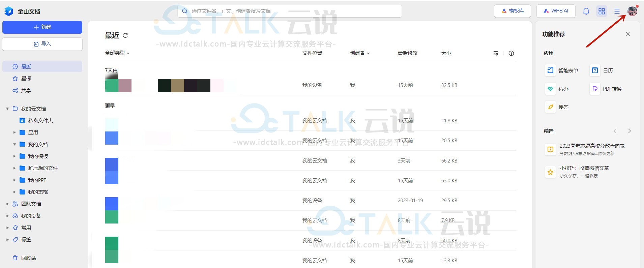Viewport: 644px width, 268px height.
Task: Expand the 我的PPT folder
Action: (x=14, y=180)
